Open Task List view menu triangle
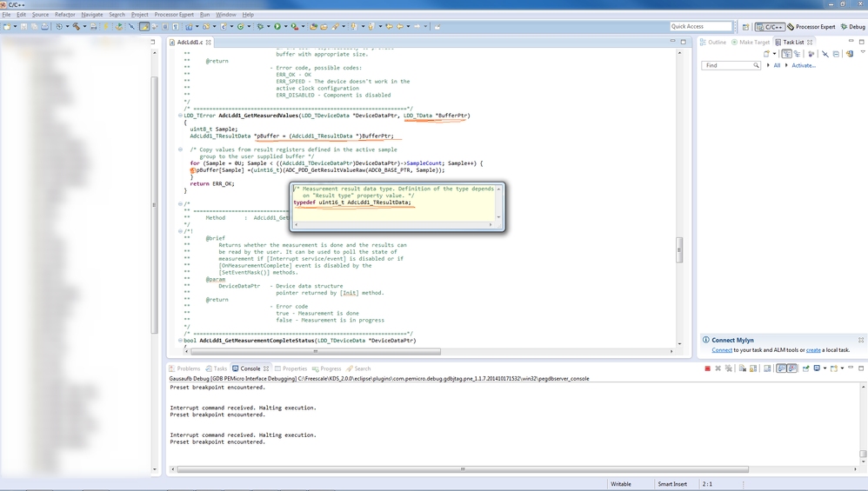 [x=863, y=51]
